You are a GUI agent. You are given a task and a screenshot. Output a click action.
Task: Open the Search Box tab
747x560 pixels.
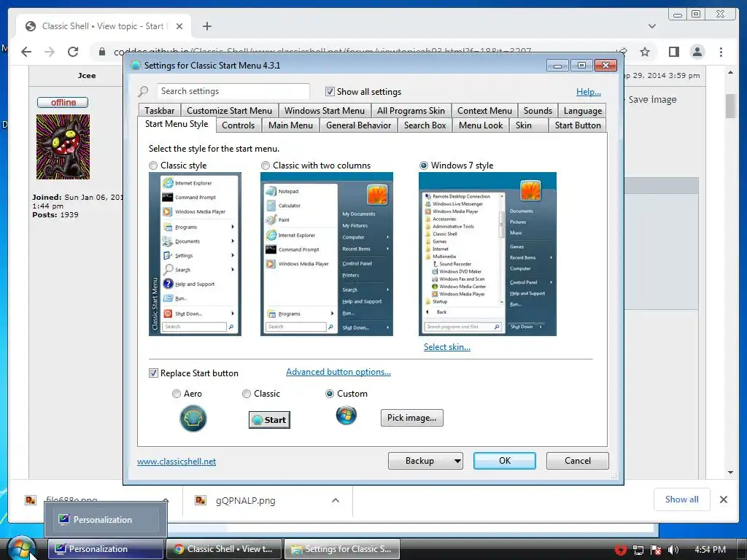[425, 125]
